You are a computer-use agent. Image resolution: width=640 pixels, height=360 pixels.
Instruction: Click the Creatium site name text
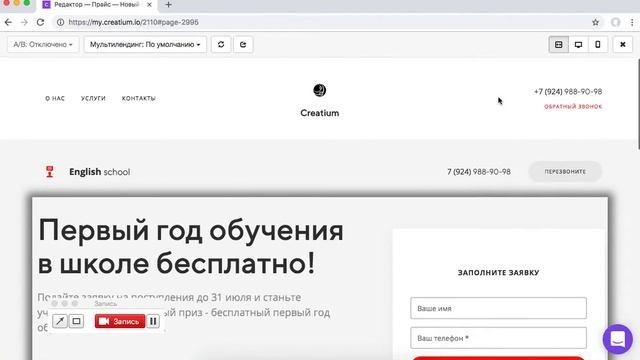click(x=320, y=113)
